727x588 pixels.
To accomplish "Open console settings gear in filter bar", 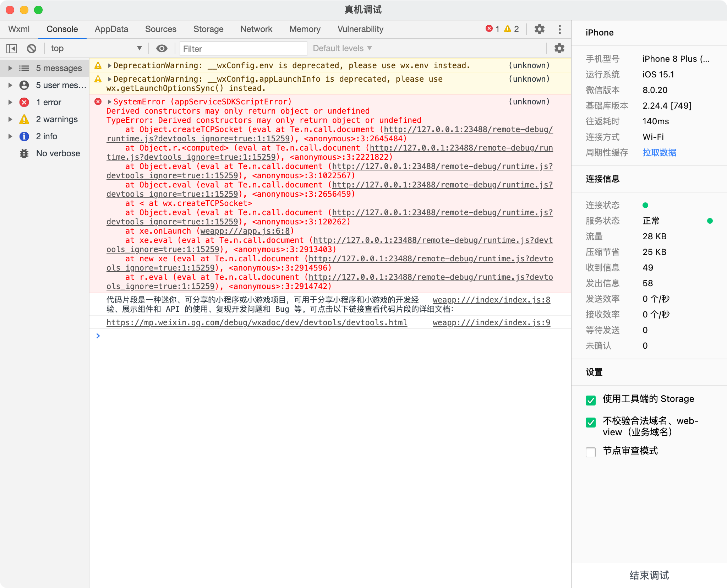I will pos(559,48).
